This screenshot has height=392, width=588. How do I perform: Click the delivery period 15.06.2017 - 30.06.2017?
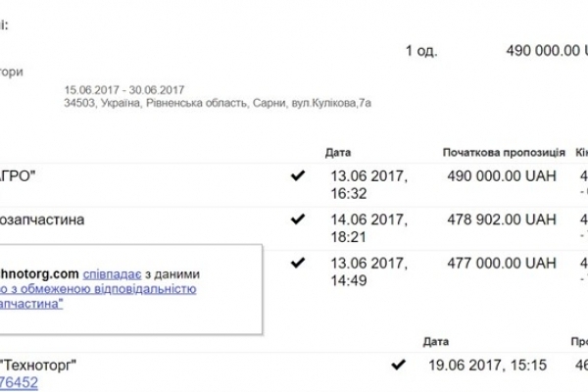[x=124, y=89]
